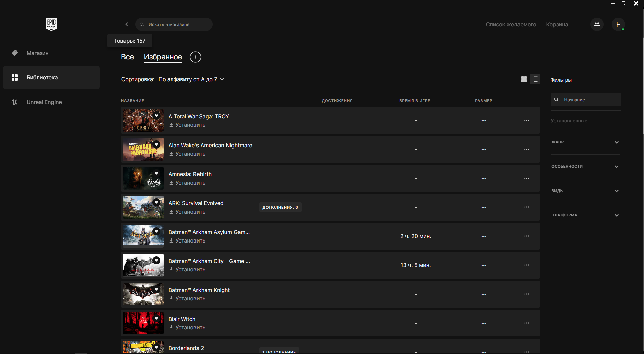Expand the ВИДЫ filter section

pos(585,191)
